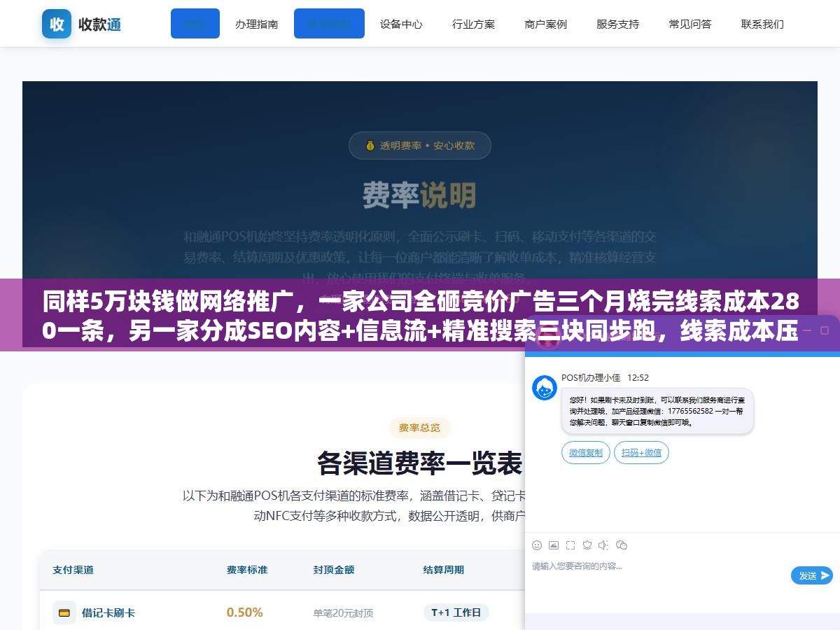Click the 扫码+微信 button in the chat
This screenshot has width=840, height=630.
(x=641, y=452)
